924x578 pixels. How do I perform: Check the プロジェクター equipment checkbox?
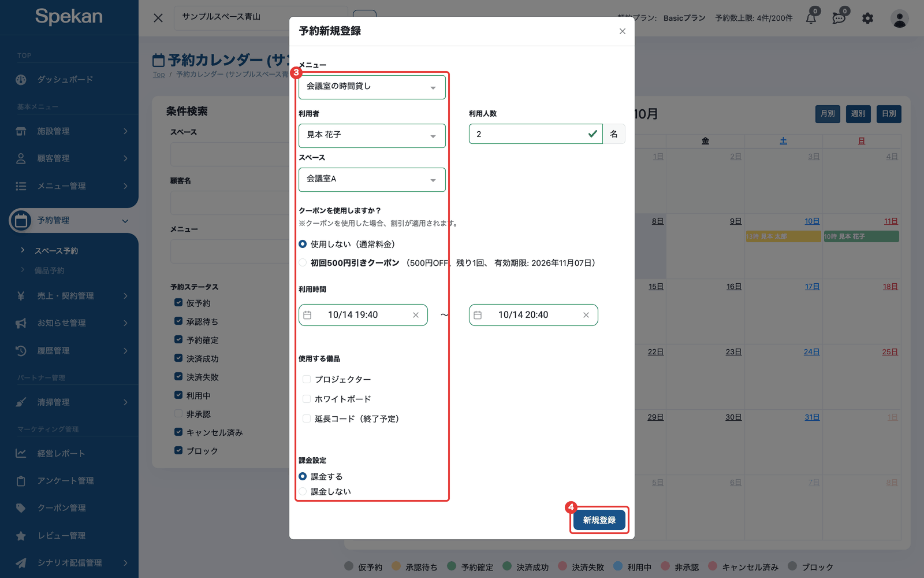click(x=307, y=379)
